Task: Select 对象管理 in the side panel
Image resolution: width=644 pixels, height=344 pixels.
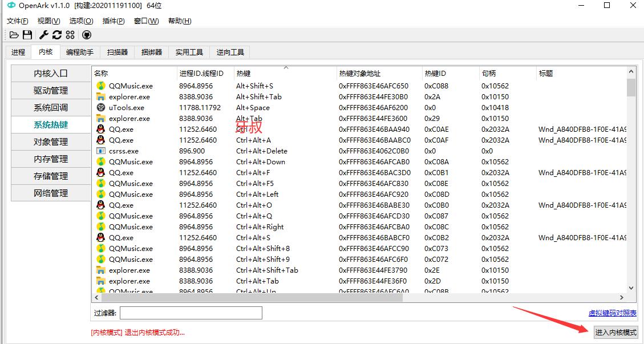Action: point(51,142)
